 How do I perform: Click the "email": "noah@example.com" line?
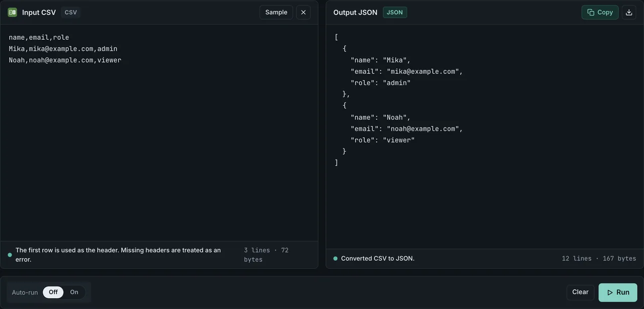pyautogui.click(x=407, y=129)
